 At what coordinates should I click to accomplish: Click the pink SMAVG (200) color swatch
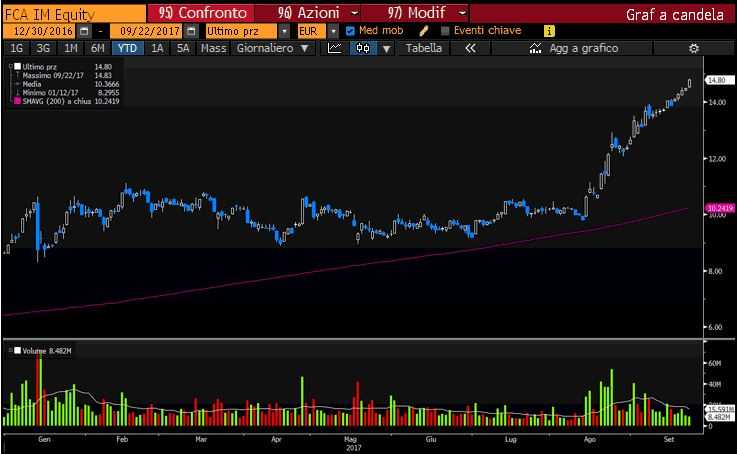(x=17, y=101)
